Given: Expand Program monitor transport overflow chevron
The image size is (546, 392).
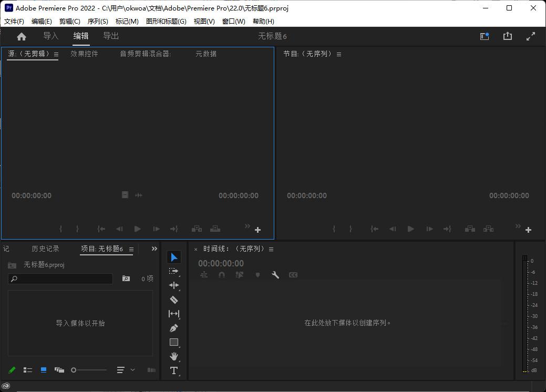Looking at the screenshot, I should click(x=518, y=226).
